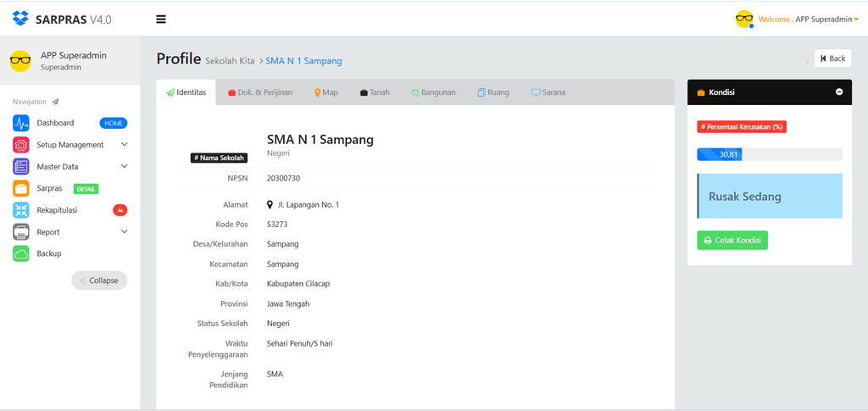Click the Rekapitulasi compress-arrows icon
This screenshot has width=868, height=411.
tap(21, 210)
